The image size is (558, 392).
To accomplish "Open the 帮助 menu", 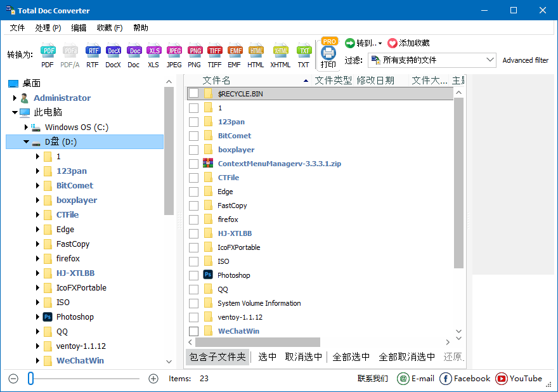I will tap(141, 28).
